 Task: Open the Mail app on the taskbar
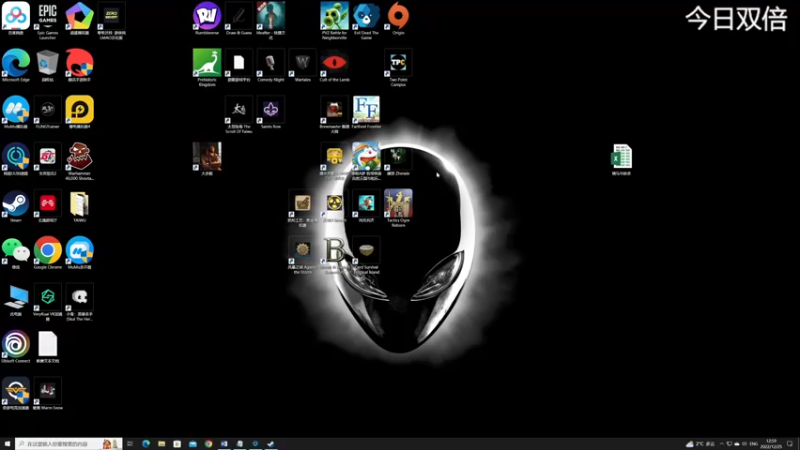[192, 444]
